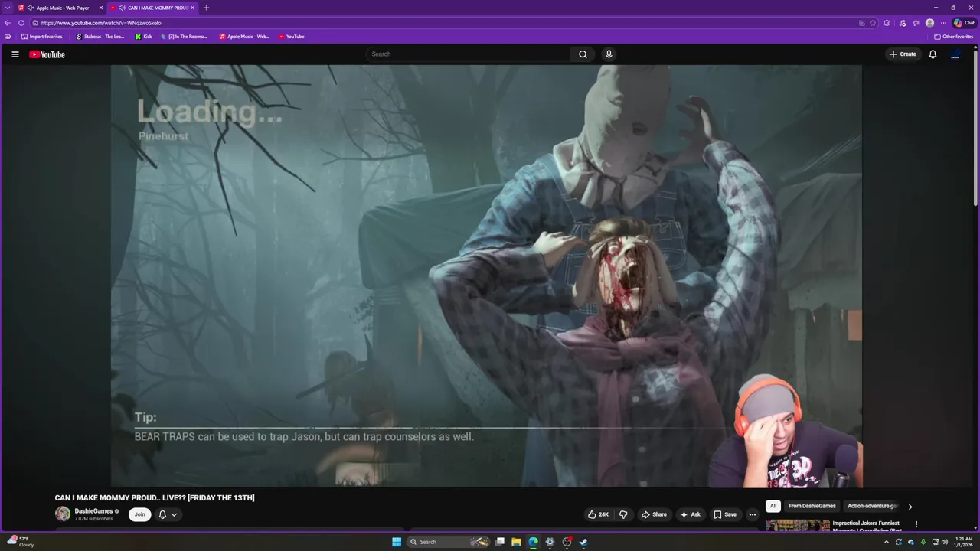Open the tab search chevron dropdown
Viewport: 980px width, 551px height.
pyautogui.click(x=8, y=8)
